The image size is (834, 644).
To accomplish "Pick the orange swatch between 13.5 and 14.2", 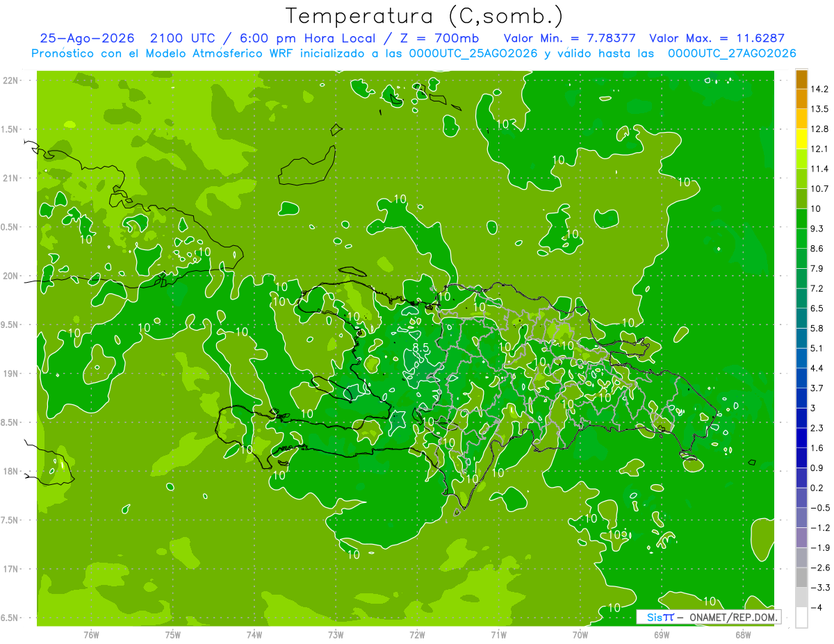I will point(801,99).
